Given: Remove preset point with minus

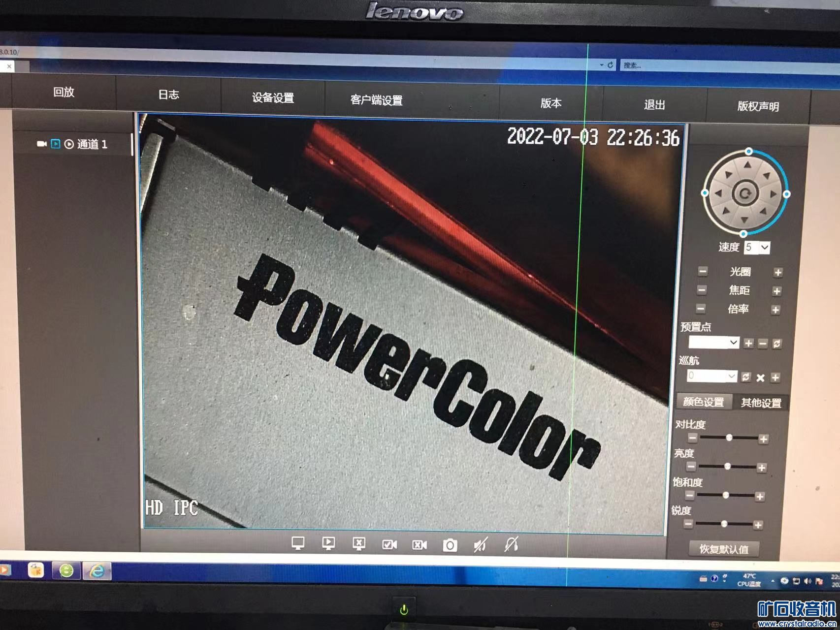Looking at the screenshot, I should [x=763, y=344].
